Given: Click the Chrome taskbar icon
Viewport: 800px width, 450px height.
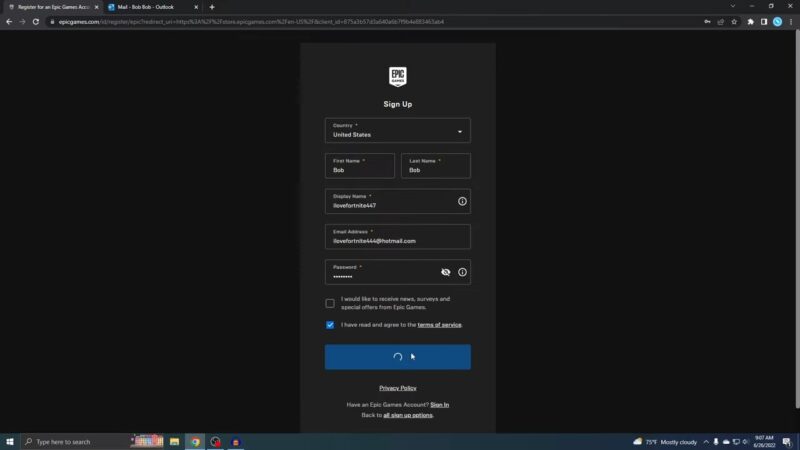Looking at the screenshot, I should 195,442.
